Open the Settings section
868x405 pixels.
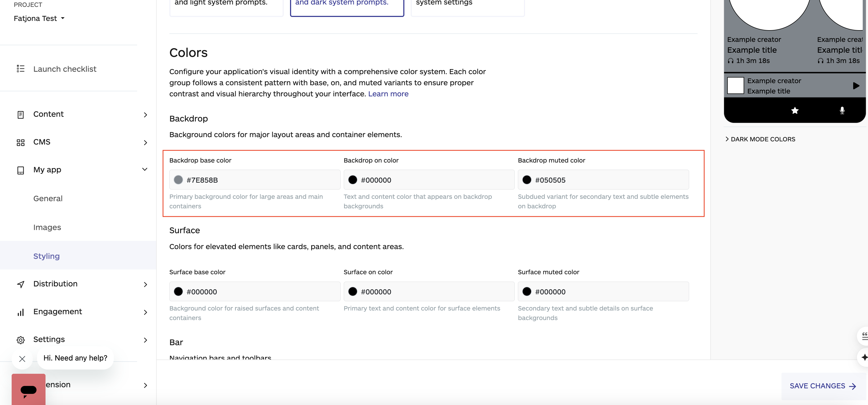[x=49, y=339]
